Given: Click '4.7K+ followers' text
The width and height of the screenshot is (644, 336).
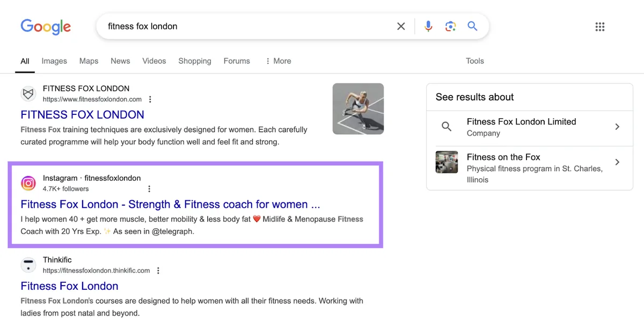Looking at the screenshot, I should click(x=65, y=189).
